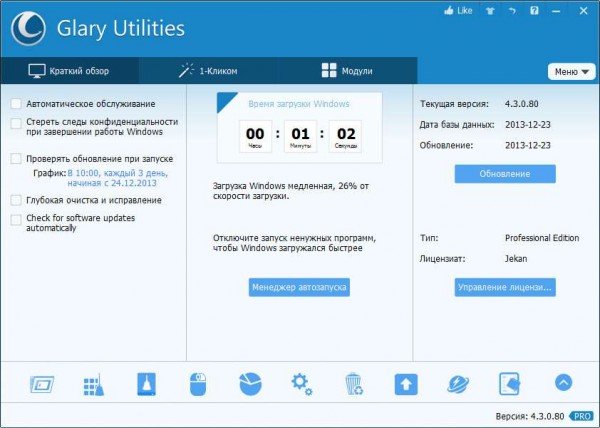Expand toolbar with round chevron-up icon

click(x=563, y=382)
